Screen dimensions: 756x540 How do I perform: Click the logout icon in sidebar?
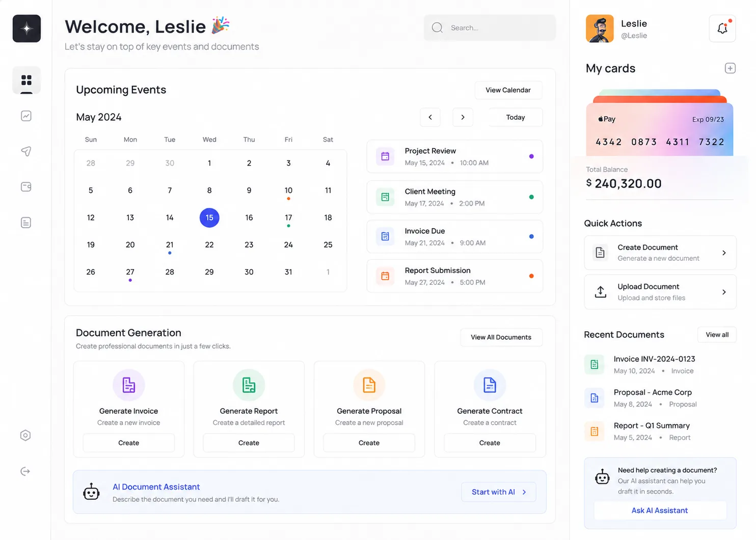pos(25,471)
